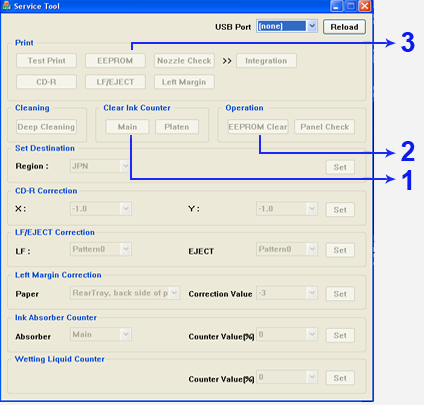The height and width of the screenshot is (405, 425).
Task: Clear the Main ink counter
Action: coord(127,127)
